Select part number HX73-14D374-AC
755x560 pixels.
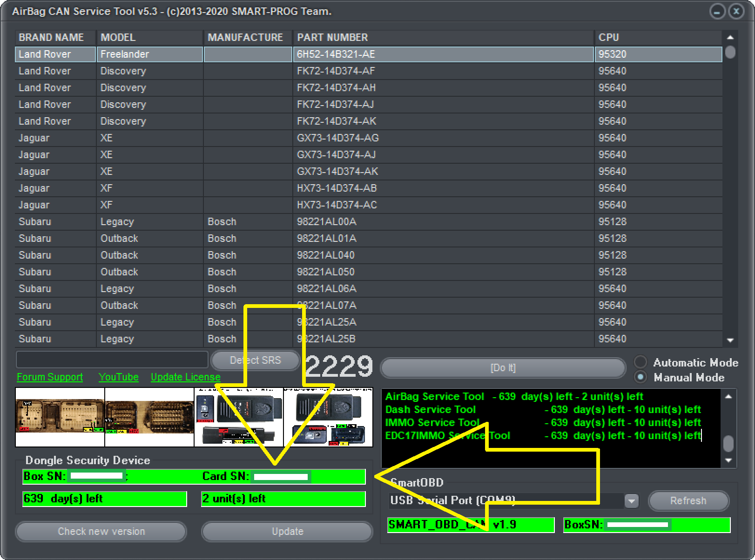(x=337, y=205)
